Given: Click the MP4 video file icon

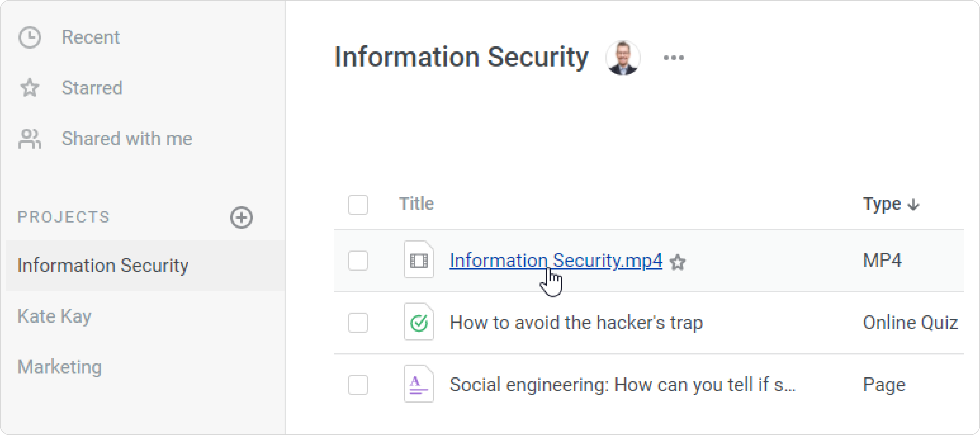Looking at the screenshot, I should coord(418,260).
